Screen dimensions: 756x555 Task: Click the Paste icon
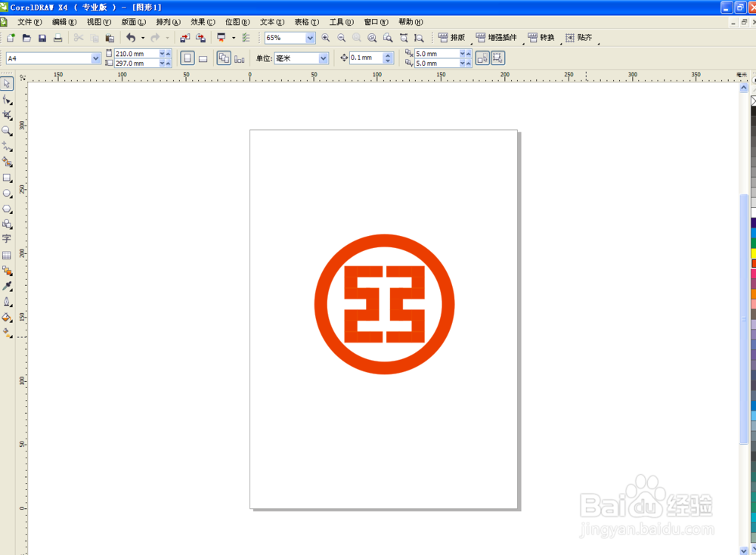click(110, 38)
